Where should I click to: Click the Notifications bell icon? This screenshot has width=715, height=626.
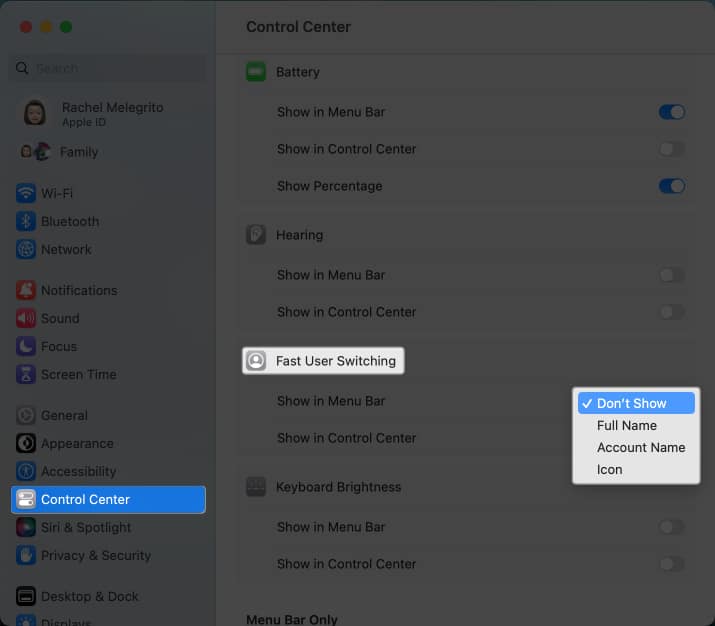pos(26,290)
